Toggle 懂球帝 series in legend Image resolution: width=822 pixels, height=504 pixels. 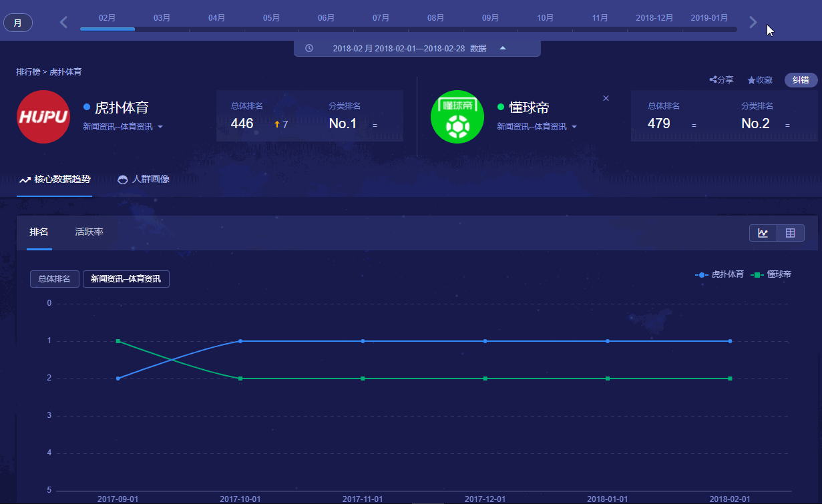point(771,274)
